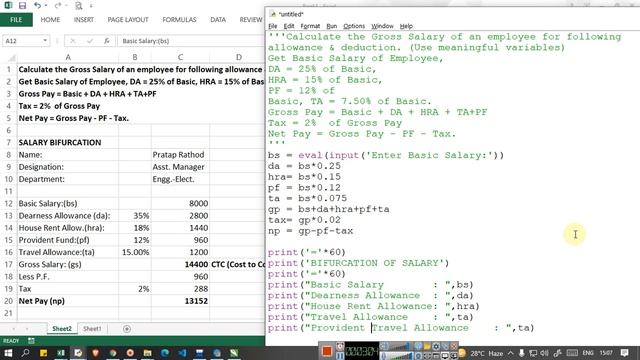The height and width of the screenshot is (360, 640).
Task: Open Windows Search from the taskbar
Action: click(x=25, y=353)
